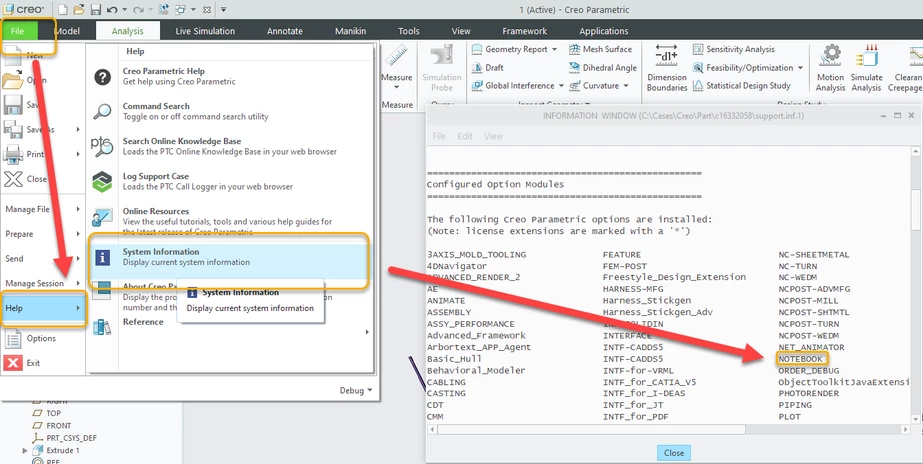Click the Close window icon in quick access toolbar
The width and height of the screenshot is (923, 464).
tap(207, 9)
